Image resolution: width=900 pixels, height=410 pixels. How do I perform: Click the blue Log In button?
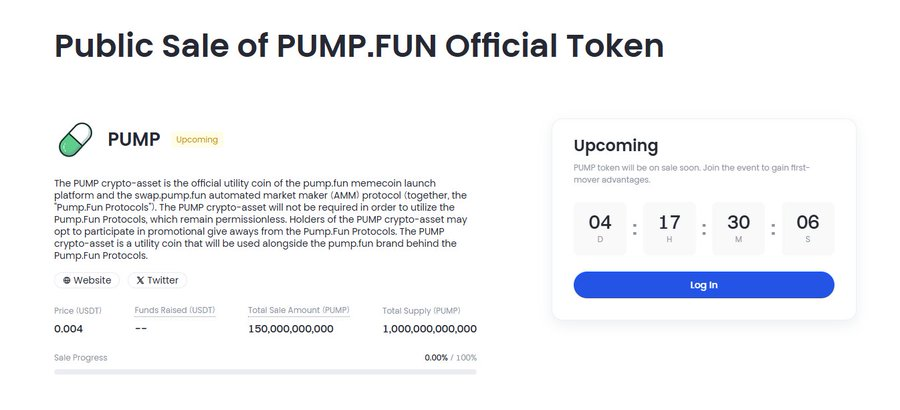[704, 285]
